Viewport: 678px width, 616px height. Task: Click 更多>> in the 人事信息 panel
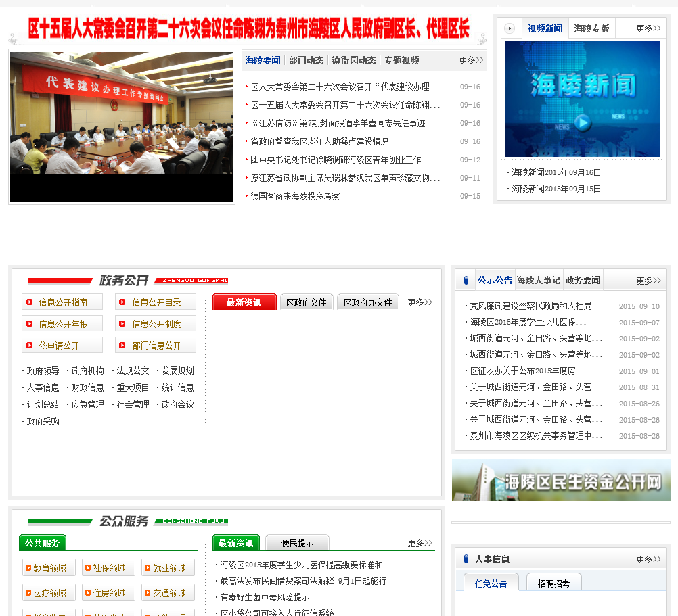(648, 559)
